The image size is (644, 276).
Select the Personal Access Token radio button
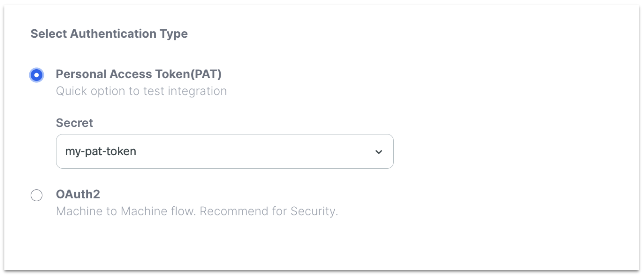pos(36,75)
